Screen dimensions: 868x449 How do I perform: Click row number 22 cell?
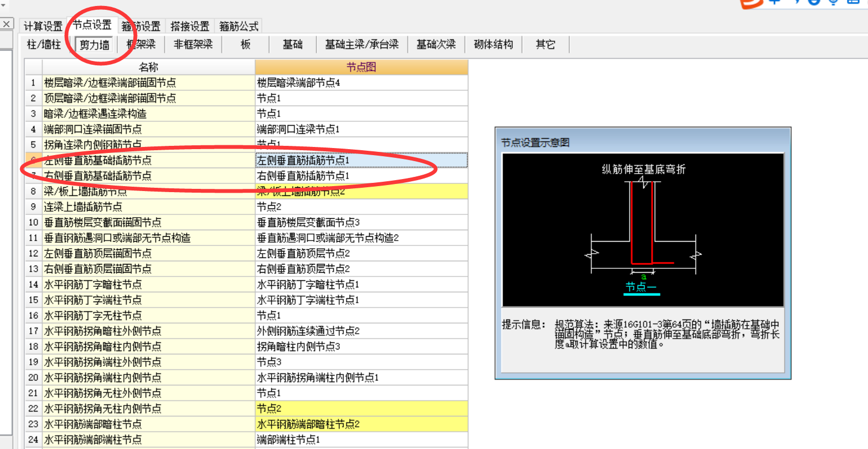pyautogui.click(x=33, y=408)
